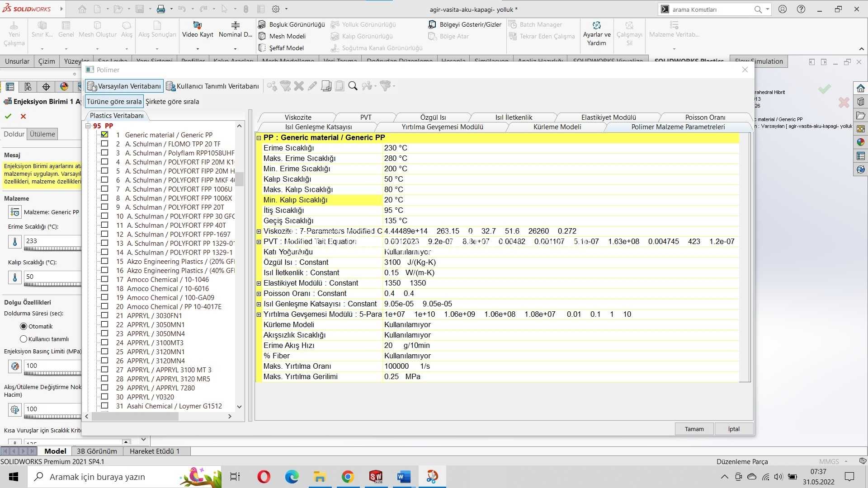The height and width of the screenshot is (488, 868).
Task: Click Bölgeyi Göster/Gizler
Action: pyautogui.click(x=465, y=24)
